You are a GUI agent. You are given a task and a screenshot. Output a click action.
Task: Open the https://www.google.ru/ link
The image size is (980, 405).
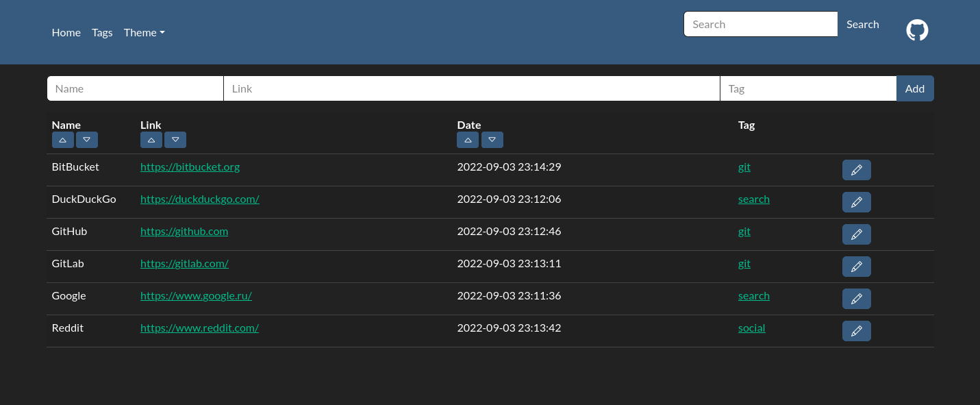[x=196, y=295]
